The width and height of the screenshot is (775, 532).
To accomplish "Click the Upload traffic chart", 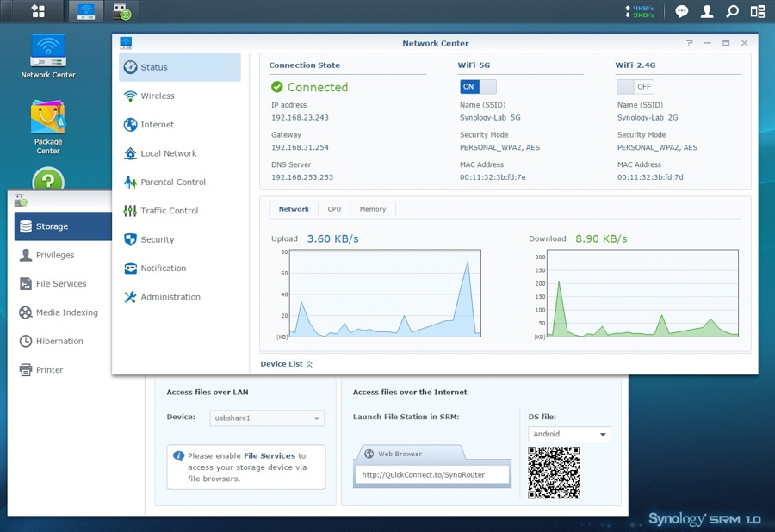I will click(x=385, y=294).
